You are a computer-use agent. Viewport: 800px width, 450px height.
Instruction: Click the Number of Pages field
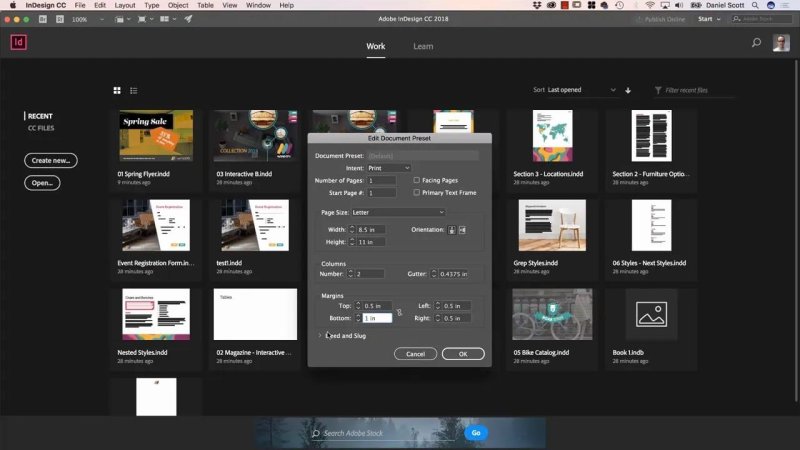(382, 180)
